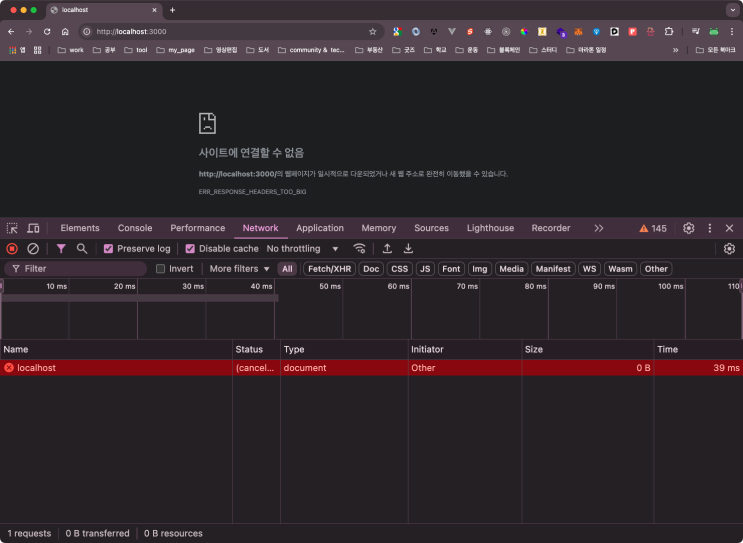Toggle device toolbar emulation icon
The height and width of the screenshot is (543, 743).
click(x=33, y=228)
